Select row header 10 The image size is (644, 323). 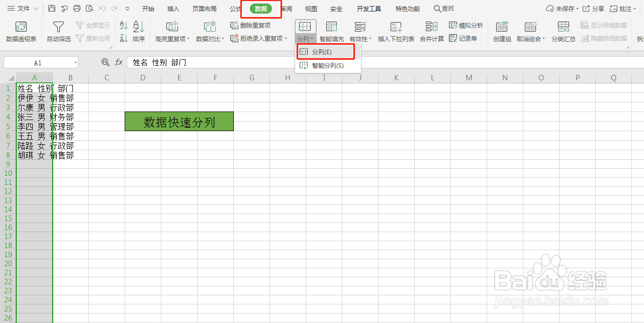[8, 173]
